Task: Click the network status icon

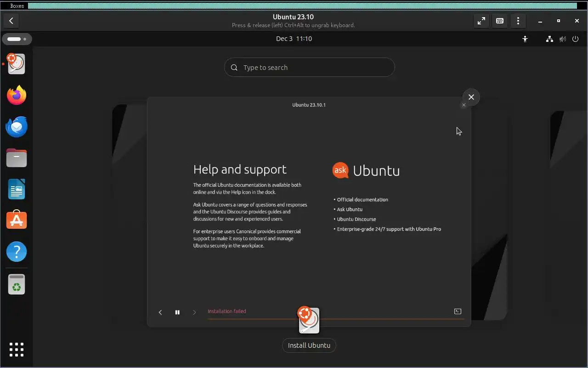Action: [549, 39]
